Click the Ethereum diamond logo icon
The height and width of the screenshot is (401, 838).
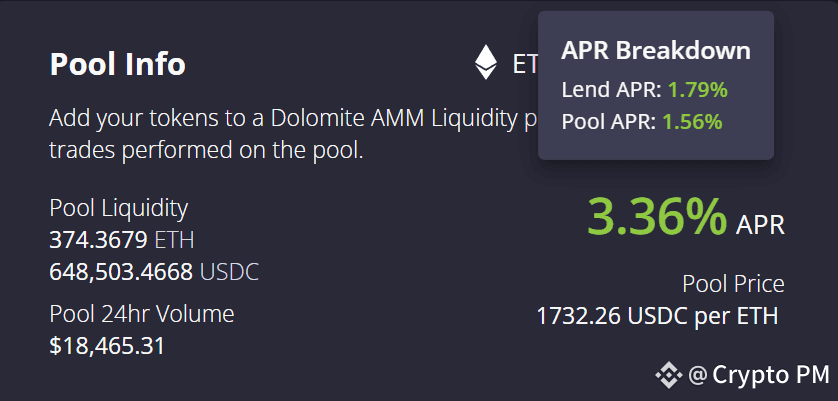coord(486,62)
